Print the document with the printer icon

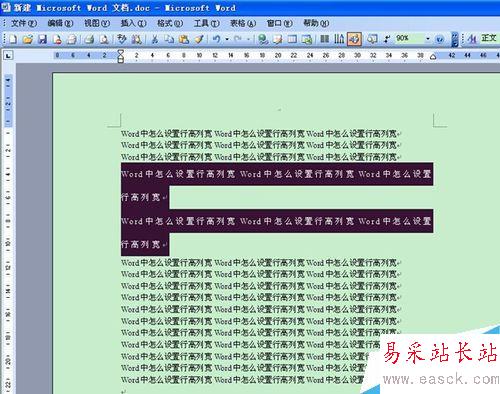89,39
